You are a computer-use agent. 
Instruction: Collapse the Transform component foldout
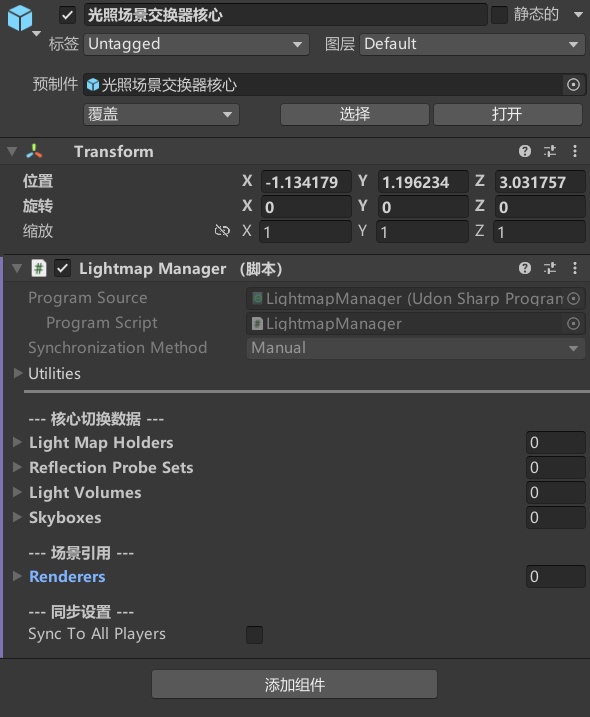(12, 151)
